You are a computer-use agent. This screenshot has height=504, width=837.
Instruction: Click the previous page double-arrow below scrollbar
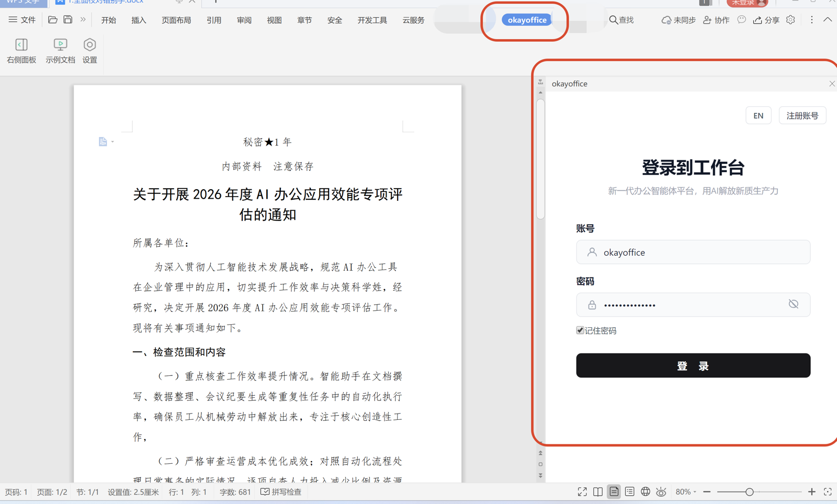(540, 453)
